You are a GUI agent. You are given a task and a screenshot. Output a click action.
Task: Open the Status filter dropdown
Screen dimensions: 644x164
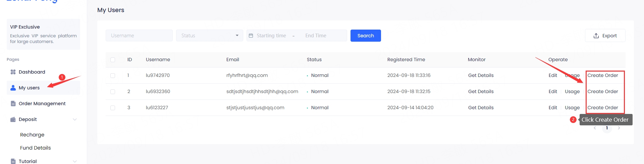209,36
